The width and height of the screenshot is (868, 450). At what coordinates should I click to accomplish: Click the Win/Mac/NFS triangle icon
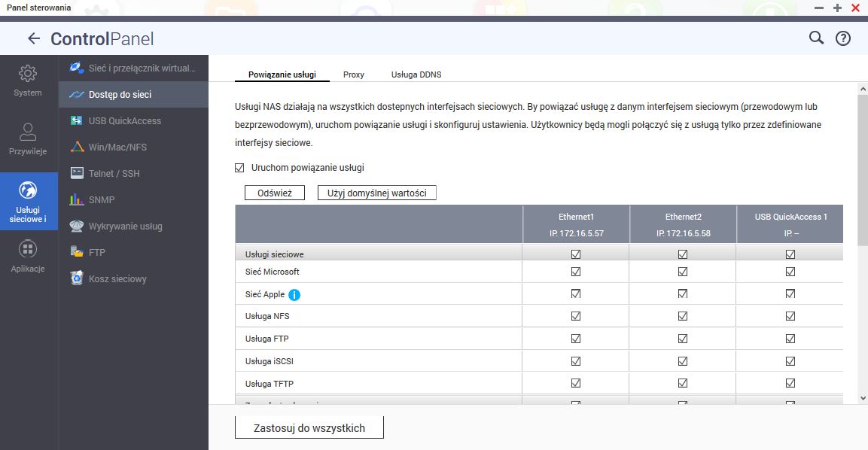point(77,147)
